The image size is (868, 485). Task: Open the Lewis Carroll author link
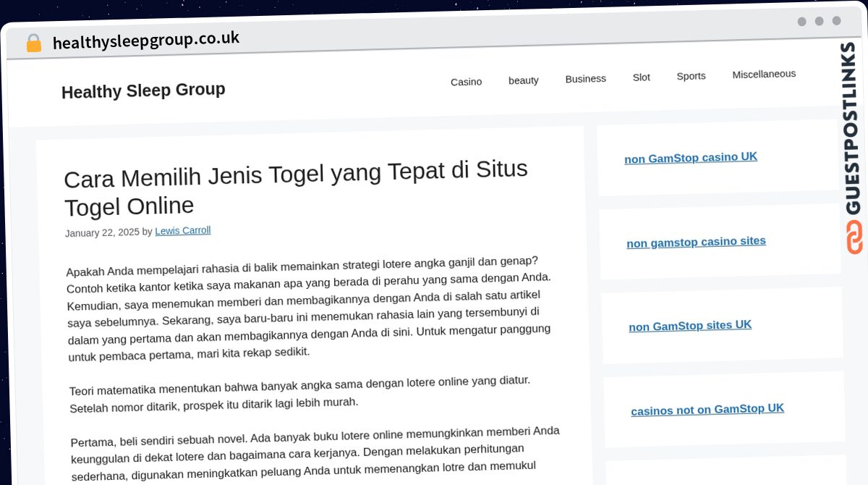[x=182, y=230]
